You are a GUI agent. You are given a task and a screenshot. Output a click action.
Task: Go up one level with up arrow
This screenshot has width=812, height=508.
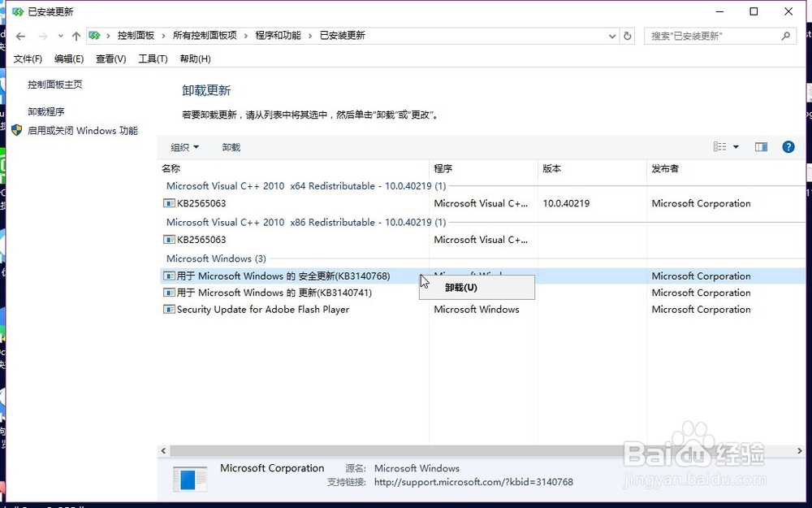click(x=76, y=37)
